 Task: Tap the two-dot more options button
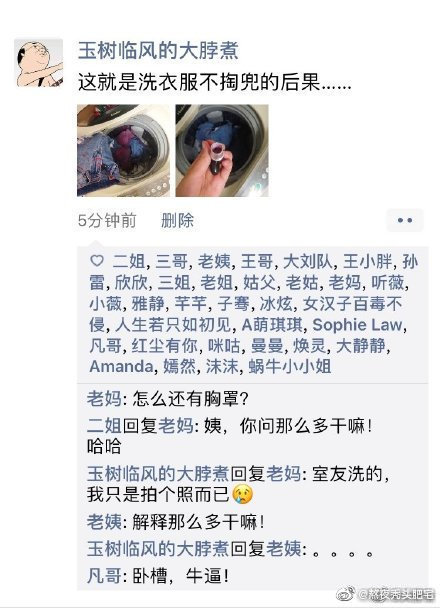point(405,220)
